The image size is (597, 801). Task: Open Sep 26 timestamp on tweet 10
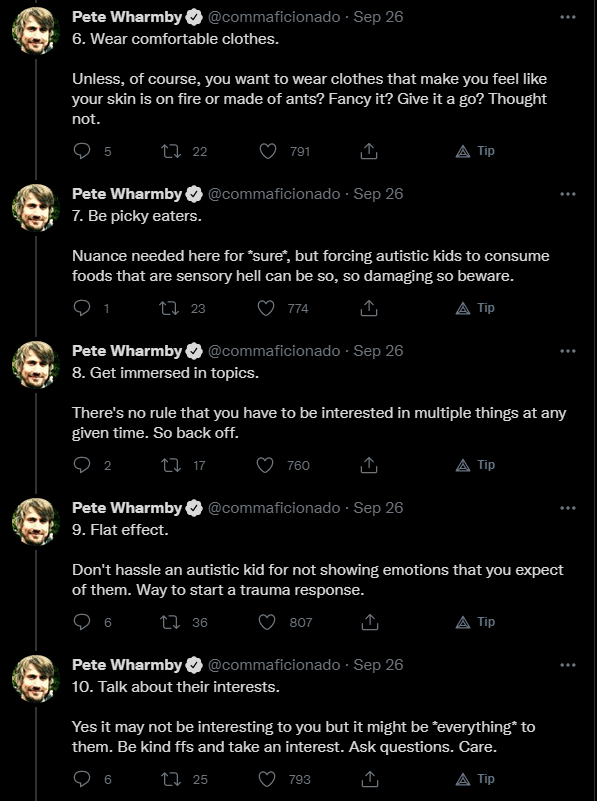378,665
